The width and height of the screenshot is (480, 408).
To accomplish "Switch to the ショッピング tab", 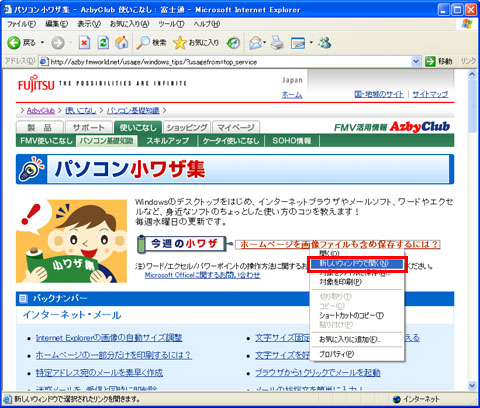I will (187, 127).
